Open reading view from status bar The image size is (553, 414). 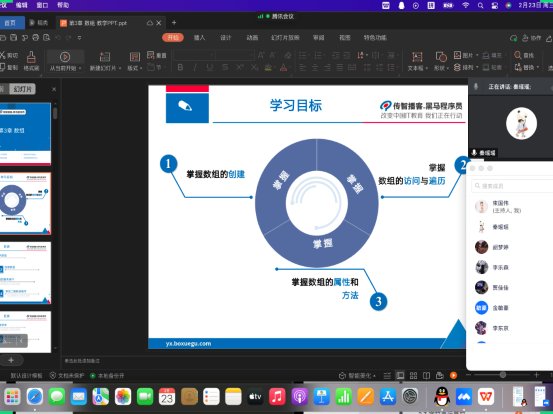(x=426, y=376)
